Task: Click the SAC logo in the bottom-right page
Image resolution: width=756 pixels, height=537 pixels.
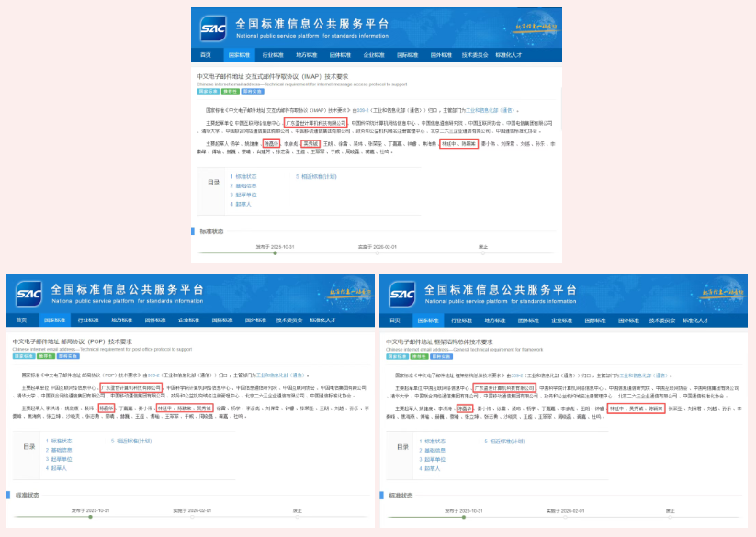Action: 401,295
